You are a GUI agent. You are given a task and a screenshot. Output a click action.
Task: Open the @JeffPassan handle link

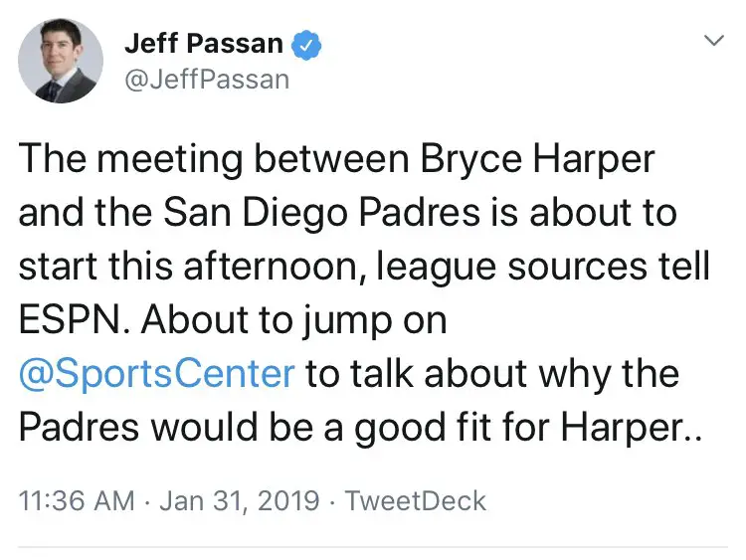click(207, 78)
